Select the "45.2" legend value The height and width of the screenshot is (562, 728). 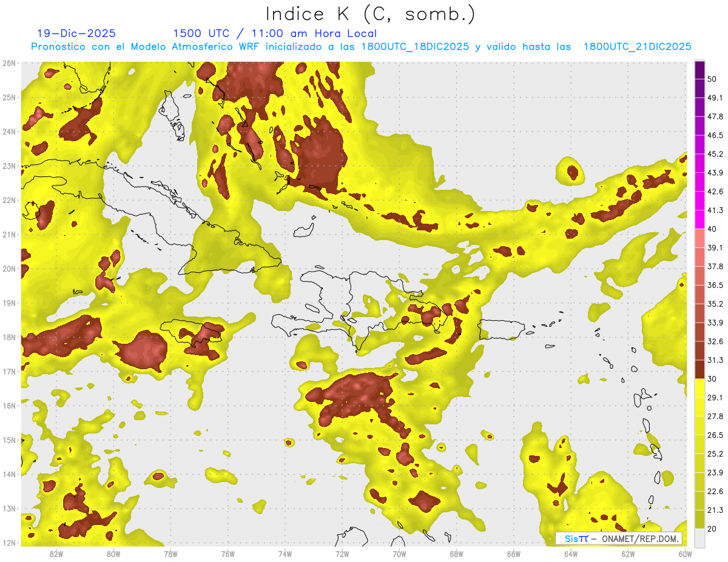coord(715,154)
